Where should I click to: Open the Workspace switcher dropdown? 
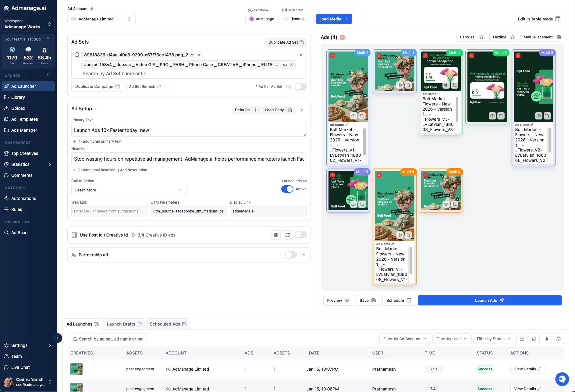(x=28, y=24)
